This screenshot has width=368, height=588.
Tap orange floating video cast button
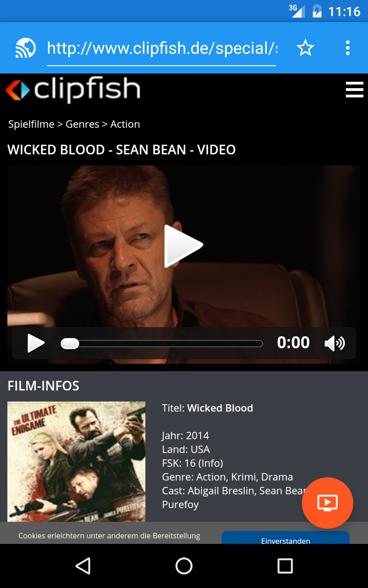(328, 503)
